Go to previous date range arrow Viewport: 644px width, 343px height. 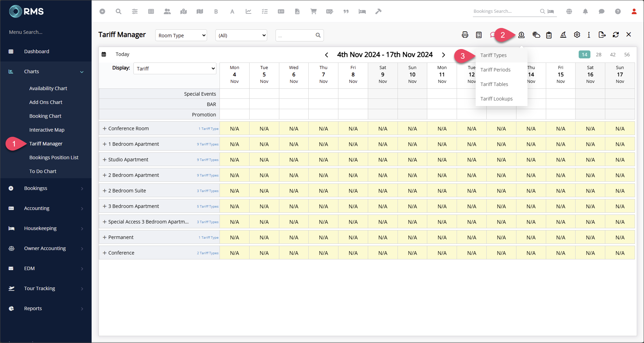[x=326, y=55]
